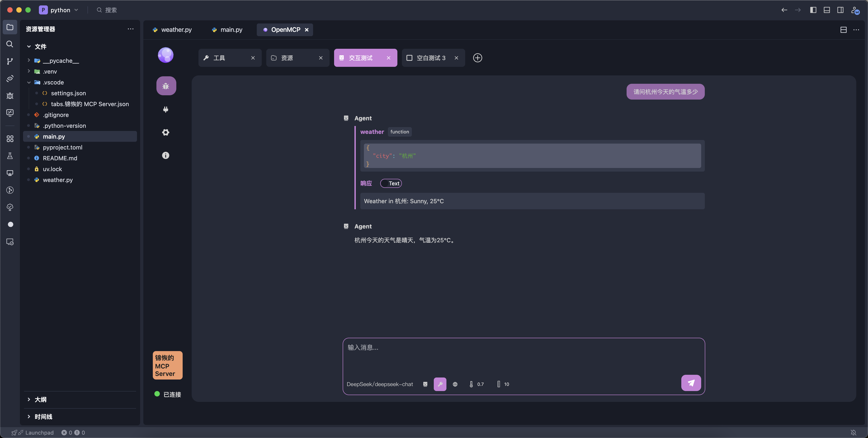Image resolution: width=868 pixels, height=438 pixels.
Task: Toggle the Text response format switch
Action: (x=391, y=184)
